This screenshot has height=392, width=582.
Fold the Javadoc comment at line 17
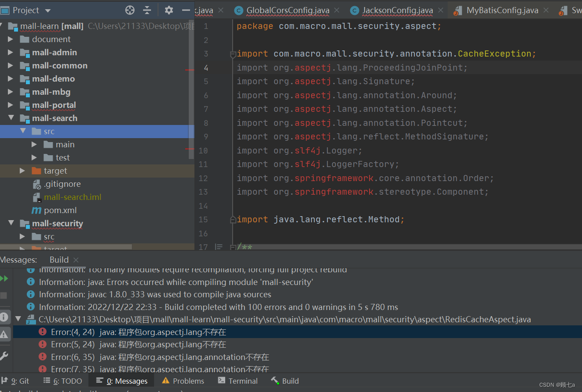(233, 247)
